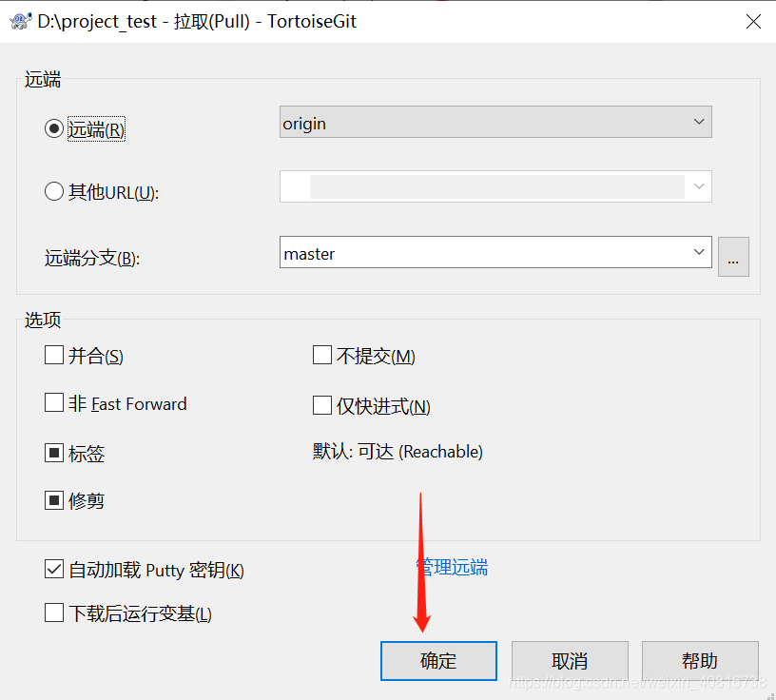Image resolution: width=776 pixels, height=700 pixels.
Task: Click the 帮助 button
Action: [700, 661]
